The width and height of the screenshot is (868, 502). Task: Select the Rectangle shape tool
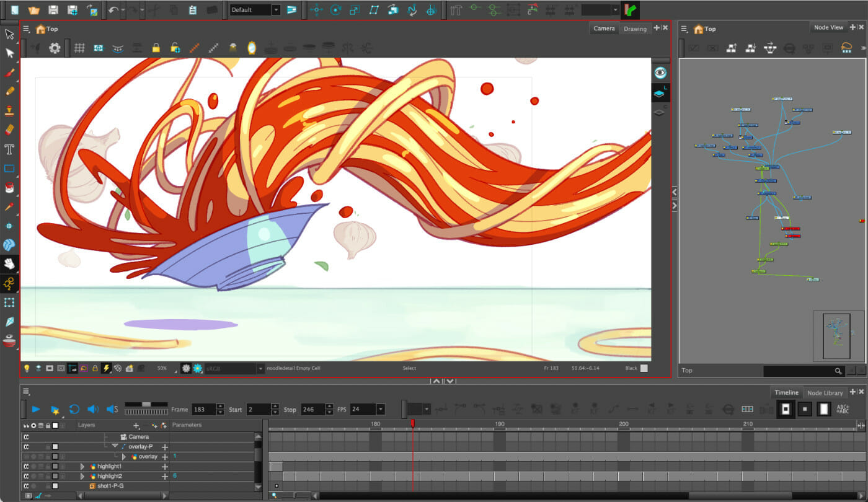point(9,169)
